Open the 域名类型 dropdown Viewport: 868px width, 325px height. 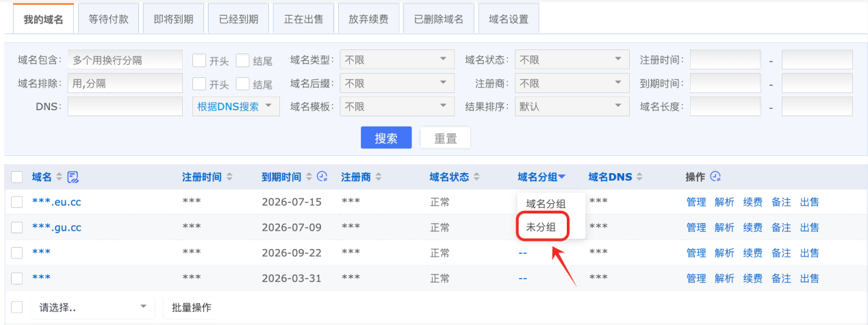[x=397, y=60]
